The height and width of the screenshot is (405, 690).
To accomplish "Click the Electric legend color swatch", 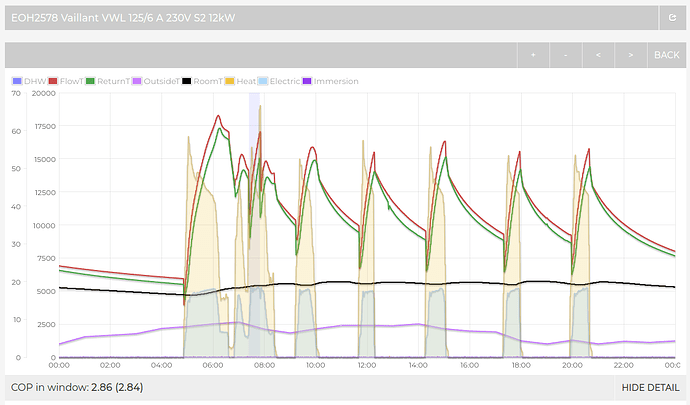I will [263, 81].
